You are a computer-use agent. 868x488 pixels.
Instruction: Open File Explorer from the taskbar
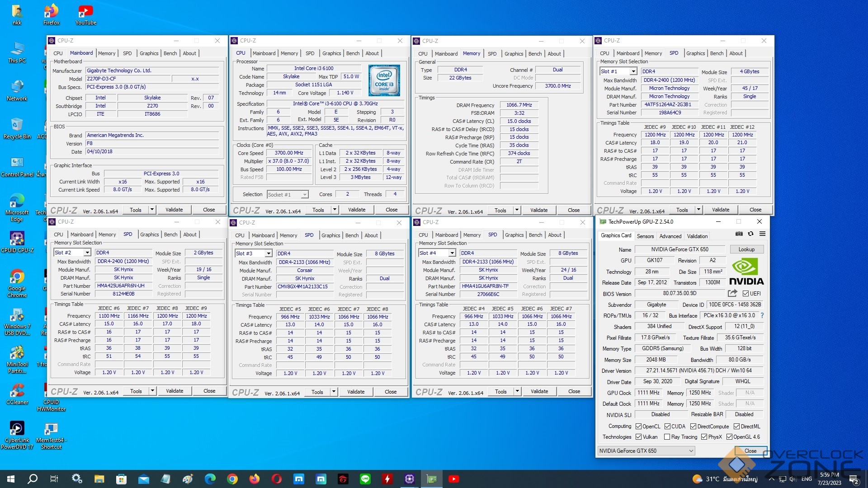[x=99, y=479]
